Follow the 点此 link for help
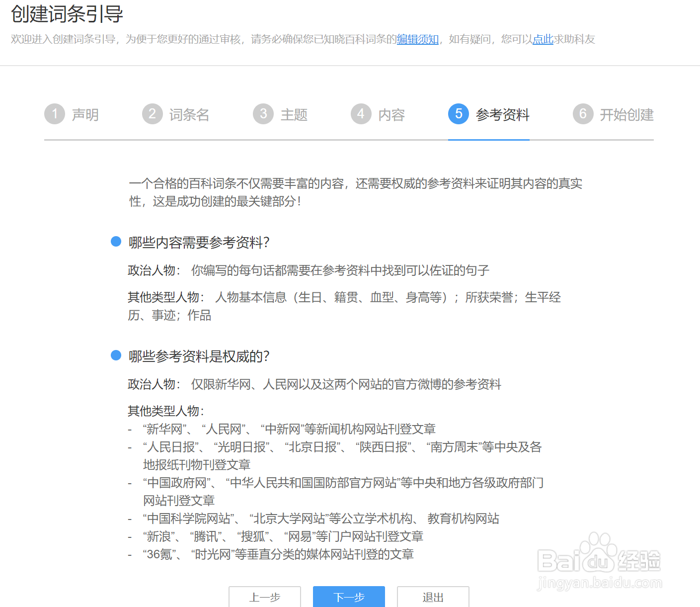700x607 pixels. (x=543, y=39)
